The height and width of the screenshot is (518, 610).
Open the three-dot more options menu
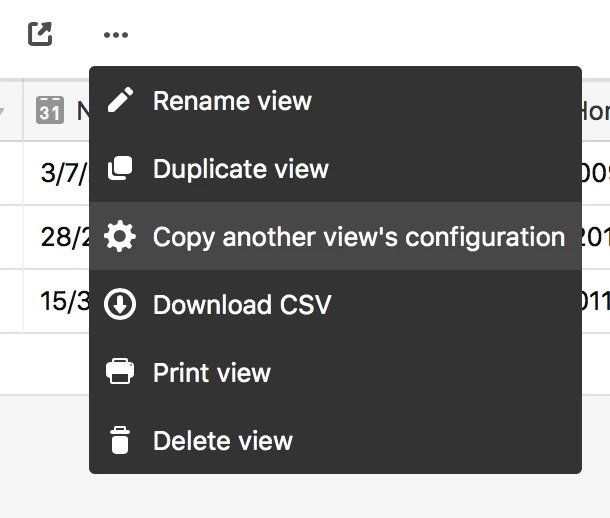coord(116,35)
